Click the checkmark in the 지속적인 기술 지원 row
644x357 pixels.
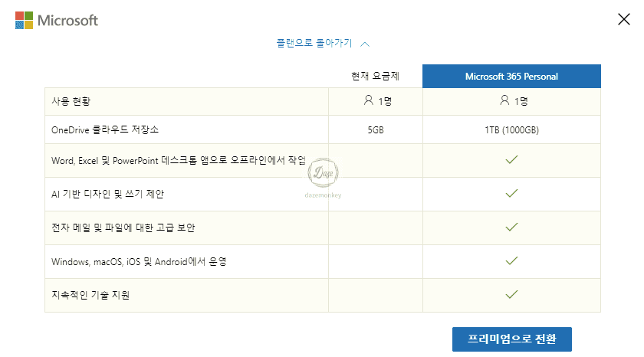511,294
